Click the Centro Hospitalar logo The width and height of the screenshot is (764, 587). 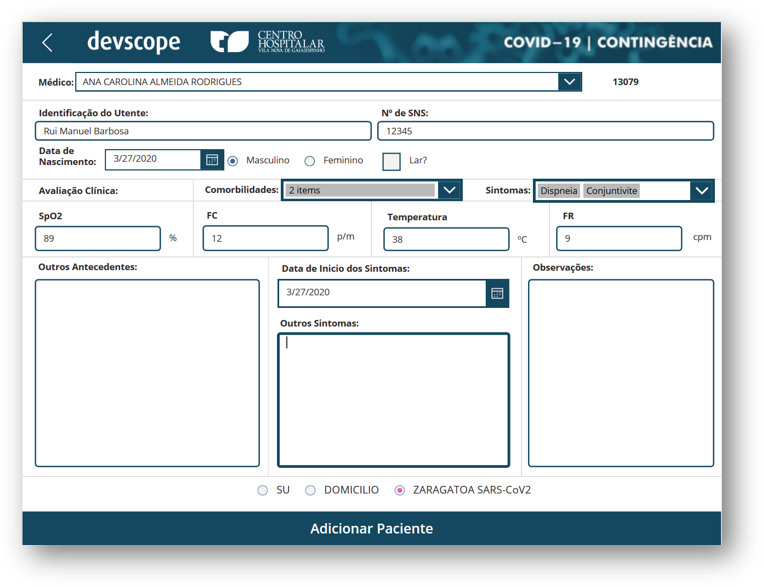click(267, 41)
